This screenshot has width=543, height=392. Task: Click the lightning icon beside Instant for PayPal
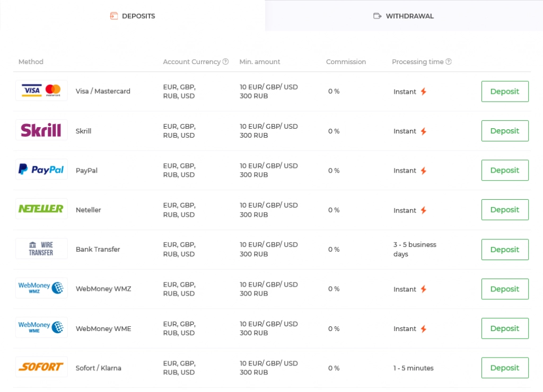click(425, 170)
